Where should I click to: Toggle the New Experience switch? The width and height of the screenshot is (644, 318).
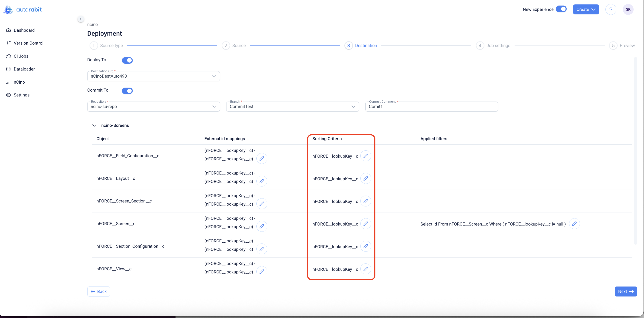click(x=561, y=9)
